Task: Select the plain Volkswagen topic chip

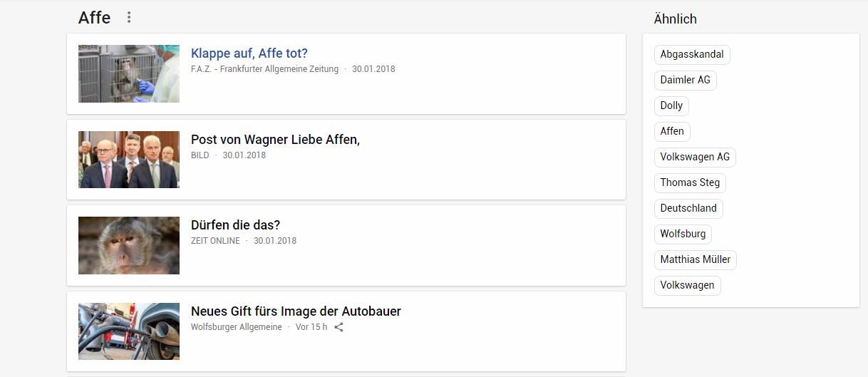Action: click(687, 285)
